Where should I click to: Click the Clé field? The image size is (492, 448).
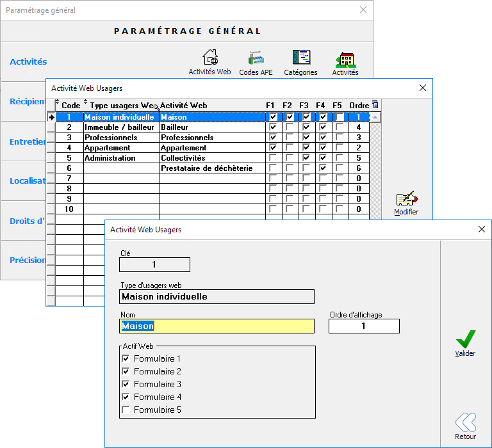pyautogui.click(x=154, y=264)
